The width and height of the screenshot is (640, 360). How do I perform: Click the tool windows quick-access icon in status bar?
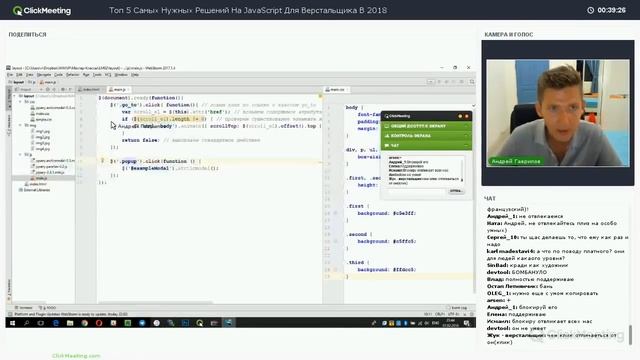(10, 314)
